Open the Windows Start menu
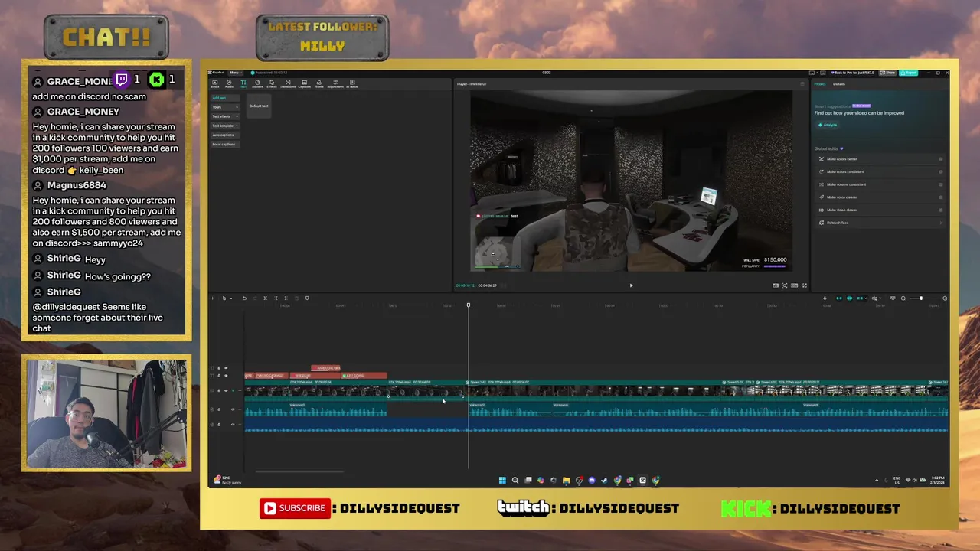Viewport: 980px width, 551px height. (x=502, y=480)
